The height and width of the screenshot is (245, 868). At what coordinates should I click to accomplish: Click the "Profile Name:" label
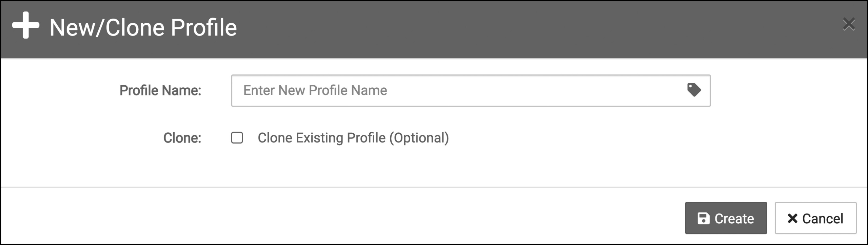160,90
